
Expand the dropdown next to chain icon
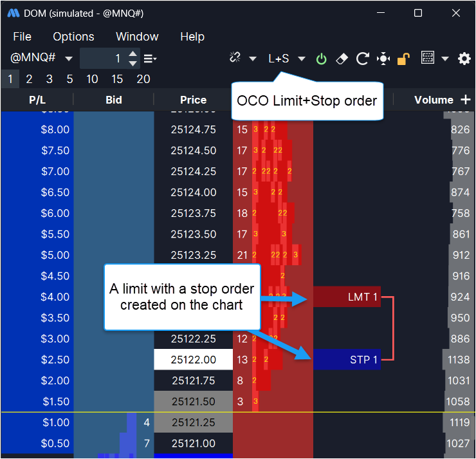253,59
